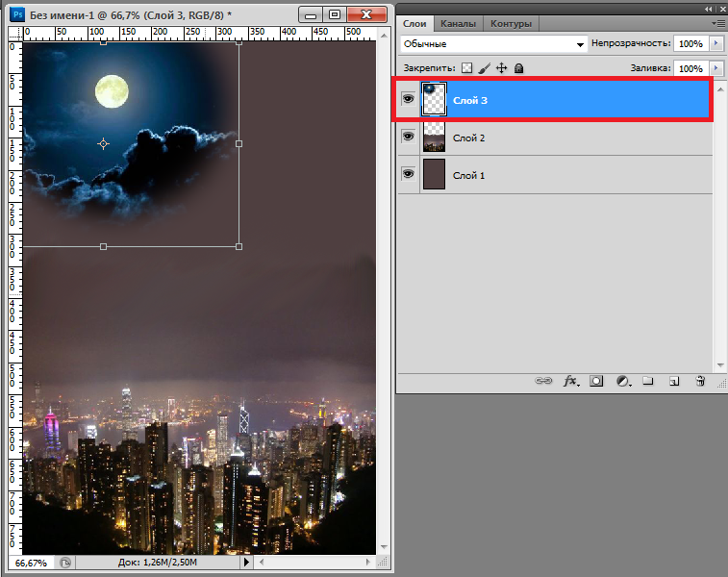The width and height of the screenshot is (728, 577).
Task: Click document vertical scrollbar down arrow
Action: [384, 547]
